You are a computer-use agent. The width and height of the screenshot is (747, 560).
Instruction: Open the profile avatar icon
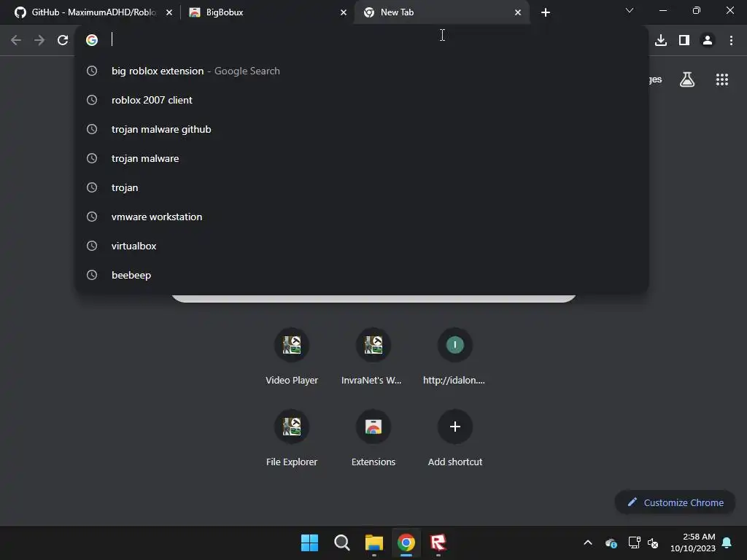(708, 40)
